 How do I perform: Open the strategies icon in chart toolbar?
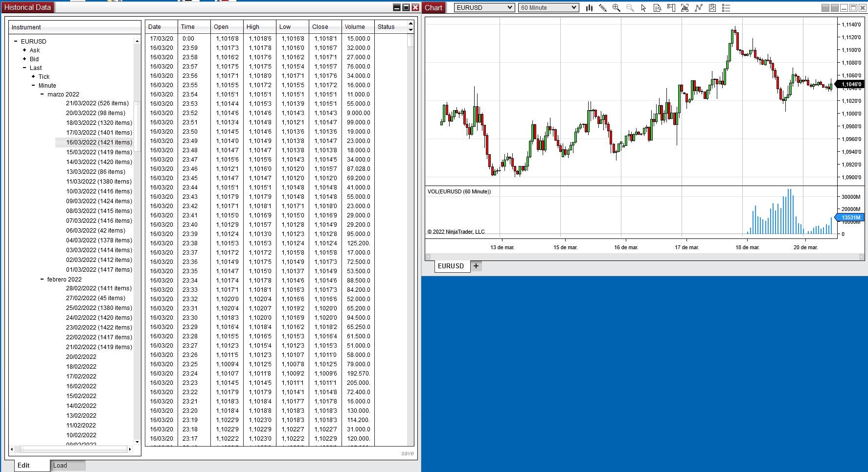[x=698, y=8]
